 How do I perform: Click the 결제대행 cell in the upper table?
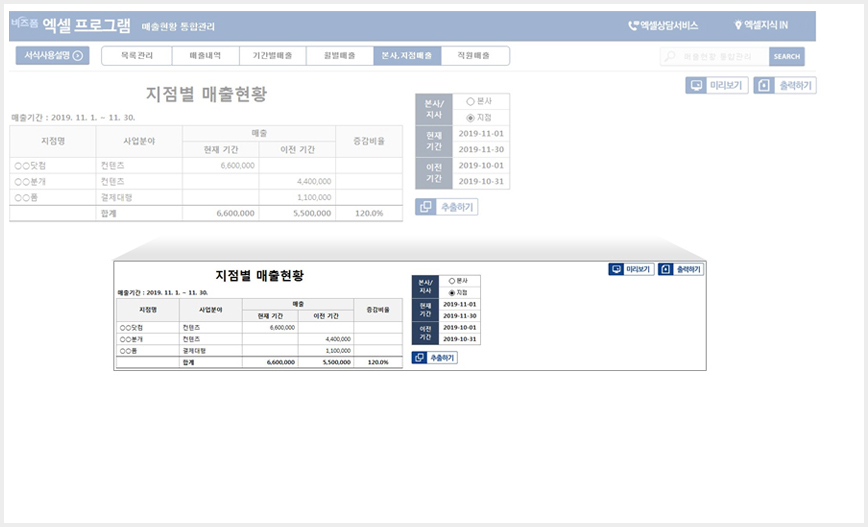pos(139,198)
